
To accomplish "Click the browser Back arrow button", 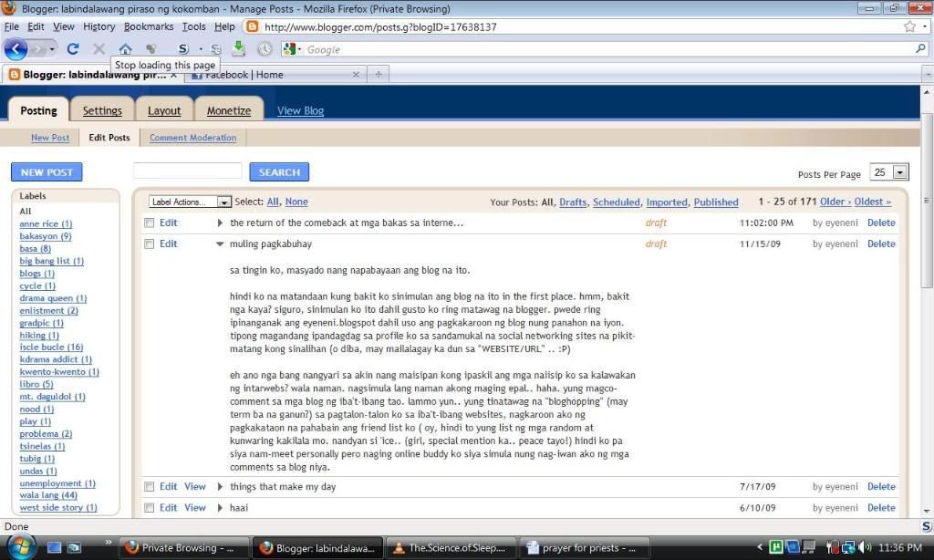I will click(16, 48).
